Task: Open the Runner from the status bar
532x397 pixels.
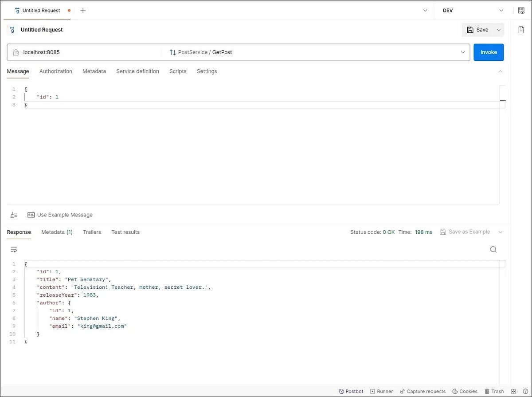Action: (381, 391)
